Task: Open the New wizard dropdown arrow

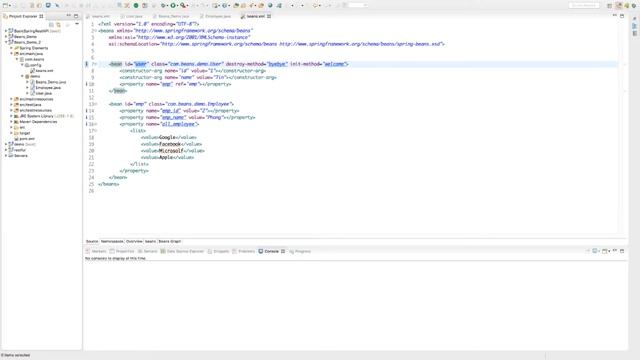Action: [x=10, y=6]
